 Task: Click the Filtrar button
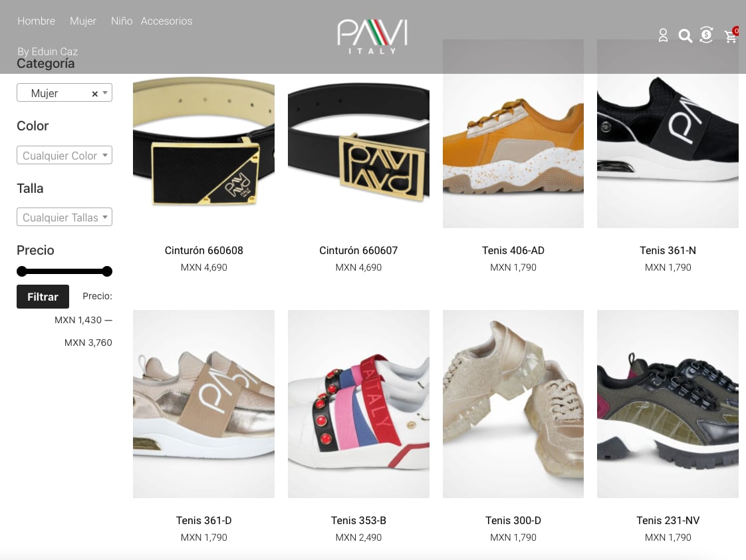43,297
